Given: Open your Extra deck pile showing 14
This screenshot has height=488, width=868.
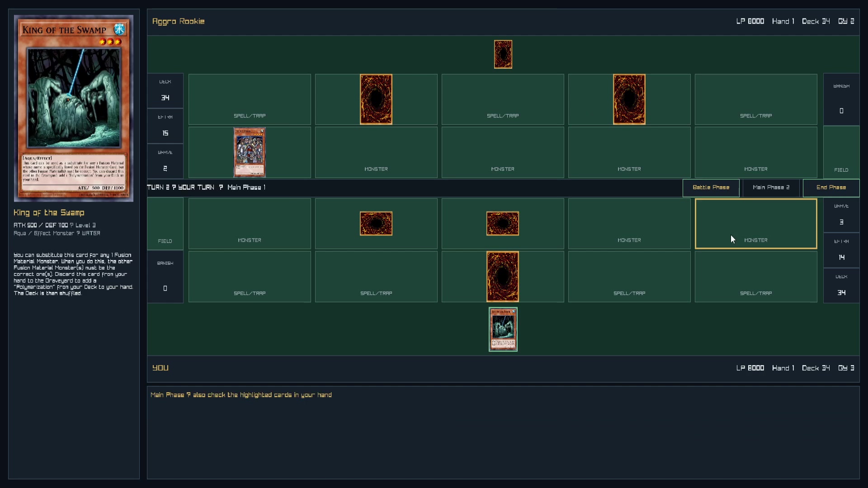Looking at the screenshot, I should pyautogui.click(x=841, y=250).
